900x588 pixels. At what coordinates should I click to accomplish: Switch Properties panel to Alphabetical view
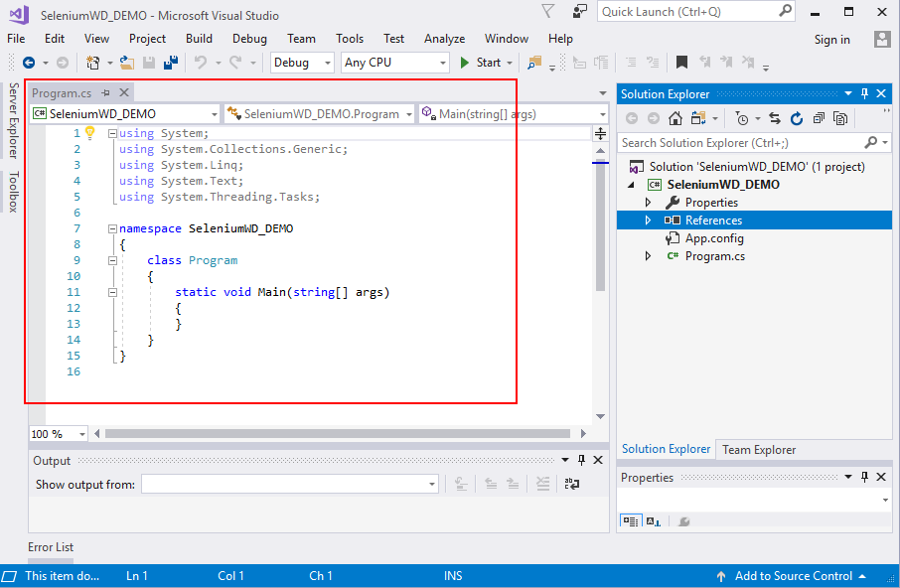pyautogui.click(x=654, y=520)
